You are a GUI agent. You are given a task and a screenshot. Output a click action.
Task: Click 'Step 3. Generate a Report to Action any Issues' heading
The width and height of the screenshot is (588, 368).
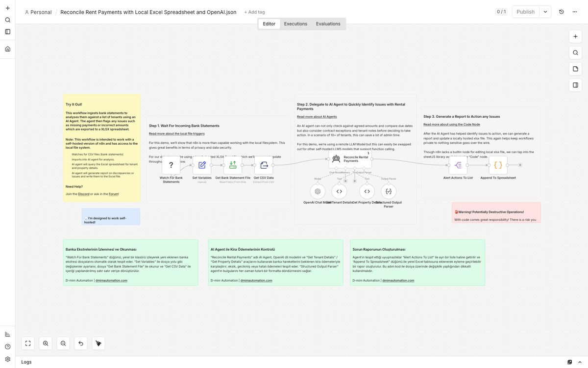462,117
